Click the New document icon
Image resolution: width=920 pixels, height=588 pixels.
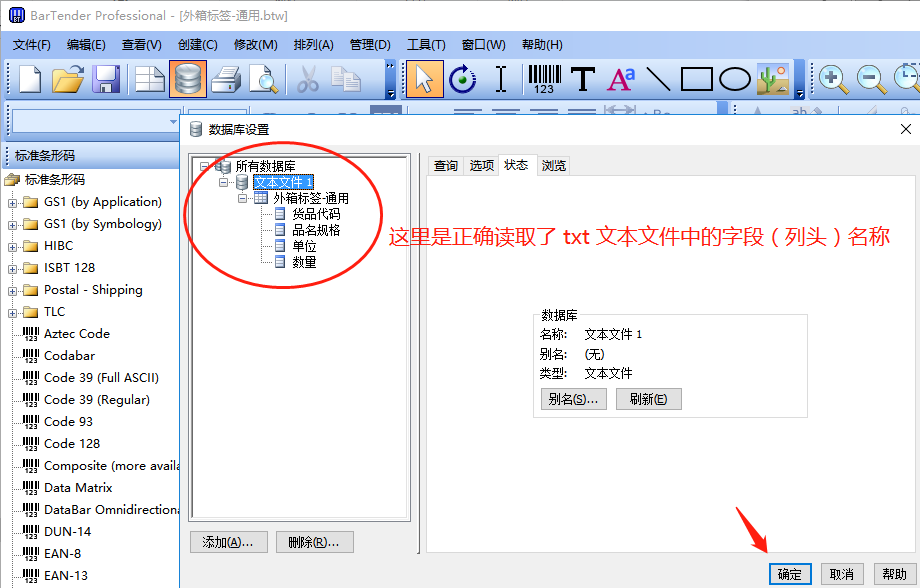(x=31, y=79)
